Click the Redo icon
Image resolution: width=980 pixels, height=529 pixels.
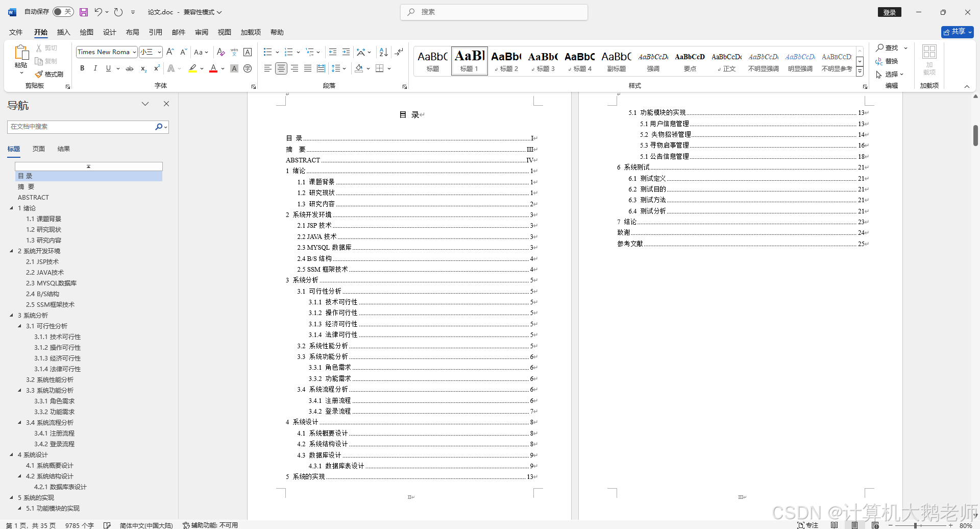point(118,12)
